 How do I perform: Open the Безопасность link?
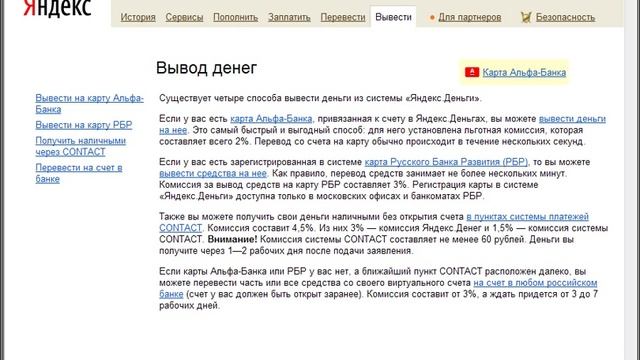pos(565,17)
